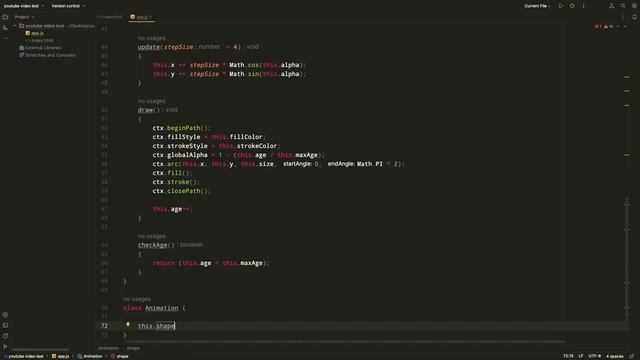Screen dimensions: 640x360
Task: Click the project panel horizontal scrollbar
Action: pyautogui.click(x=40, y=349)
